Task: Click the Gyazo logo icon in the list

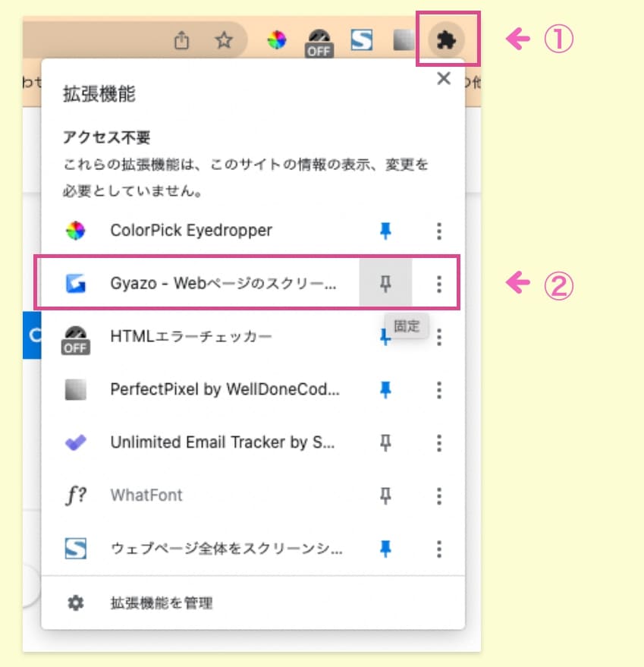Action: tap(76, 284)
